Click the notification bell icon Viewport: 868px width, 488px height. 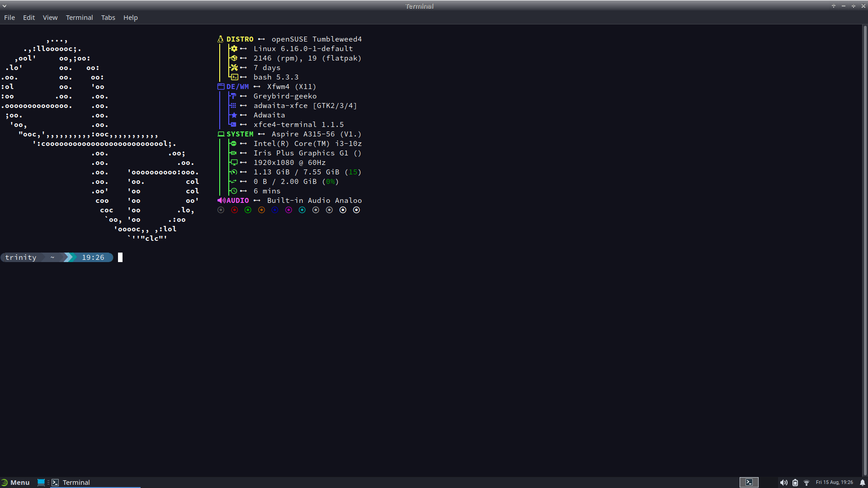pos(862,483)
